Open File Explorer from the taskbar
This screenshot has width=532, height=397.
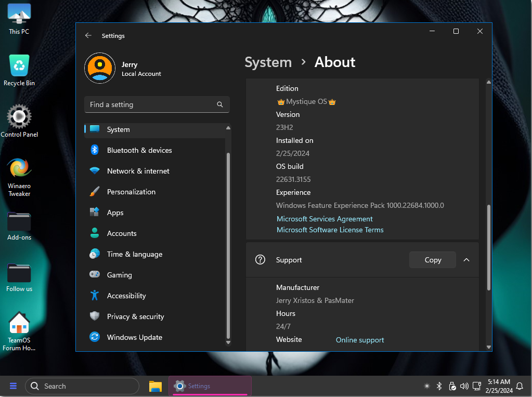[155, 386]
